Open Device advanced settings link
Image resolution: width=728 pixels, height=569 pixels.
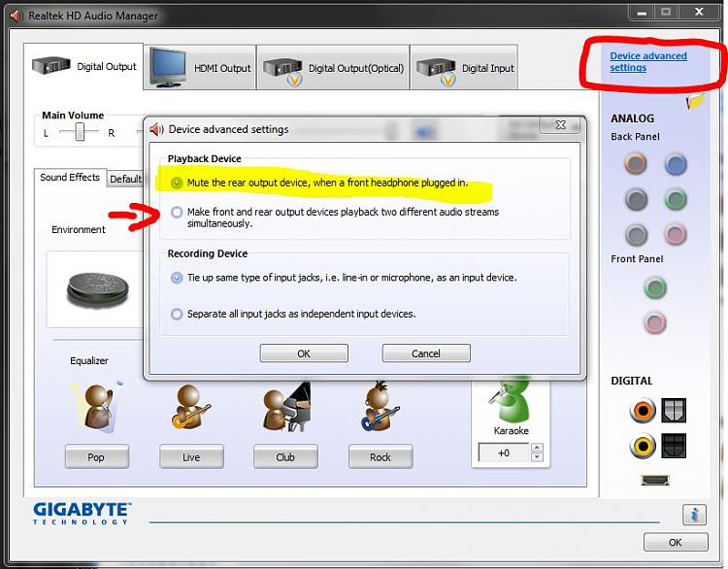648,61
